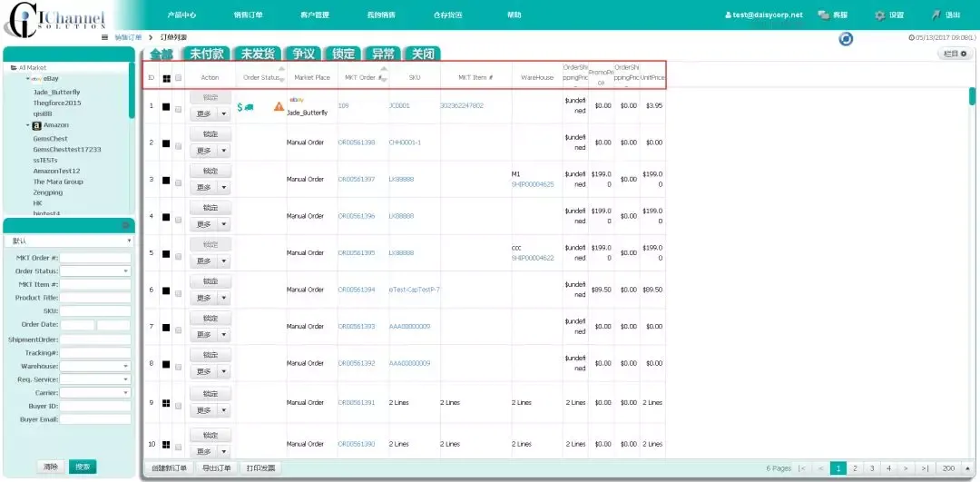Click the 退出 logout arrow icon

pyautogui.click(x=936, y=15)
